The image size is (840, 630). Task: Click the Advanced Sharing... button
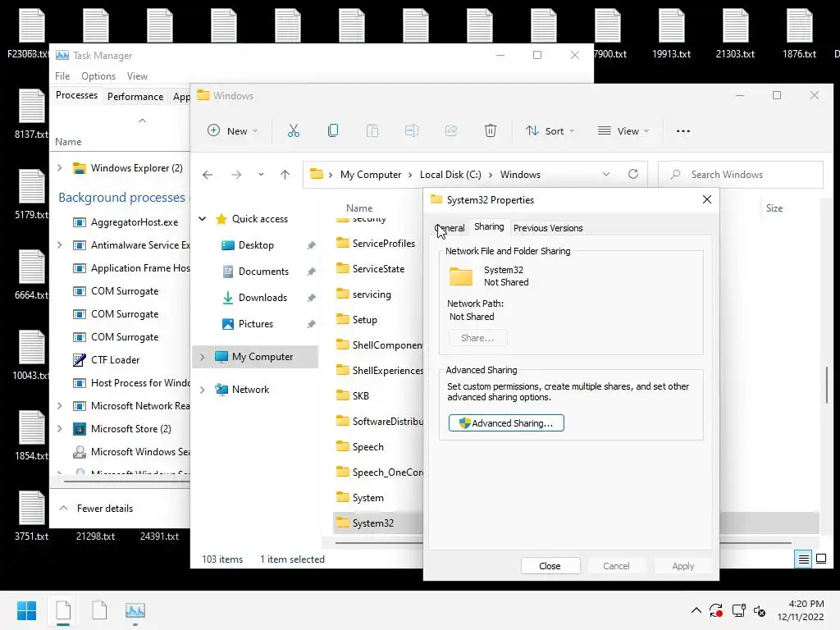(x=506, y=423)
